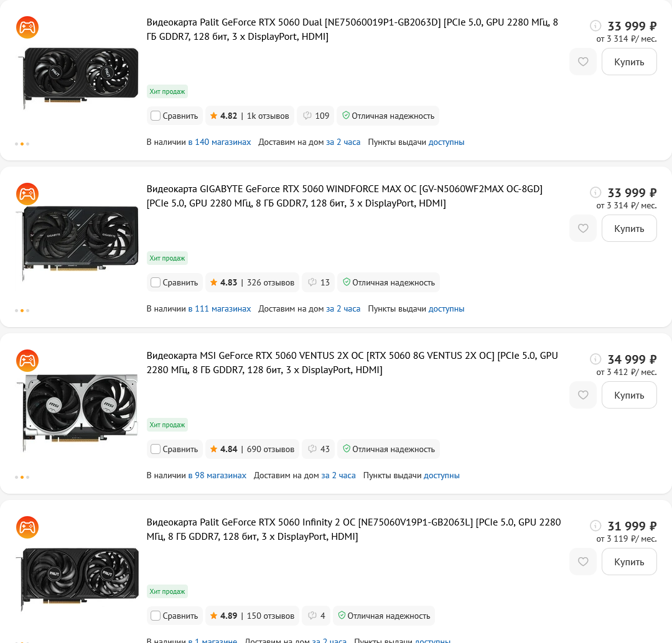Viewport: 672px width, 643px height.
Task: Click heart icon for GIGABYTE WINDFORCE MAX OC
Action: pyautogui.click(x=583, y=228)
